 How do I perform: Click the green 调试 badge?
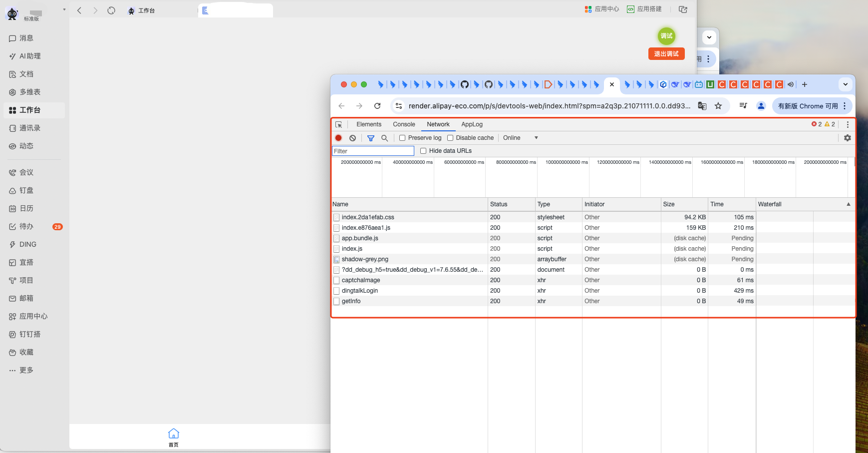(666, 36)
